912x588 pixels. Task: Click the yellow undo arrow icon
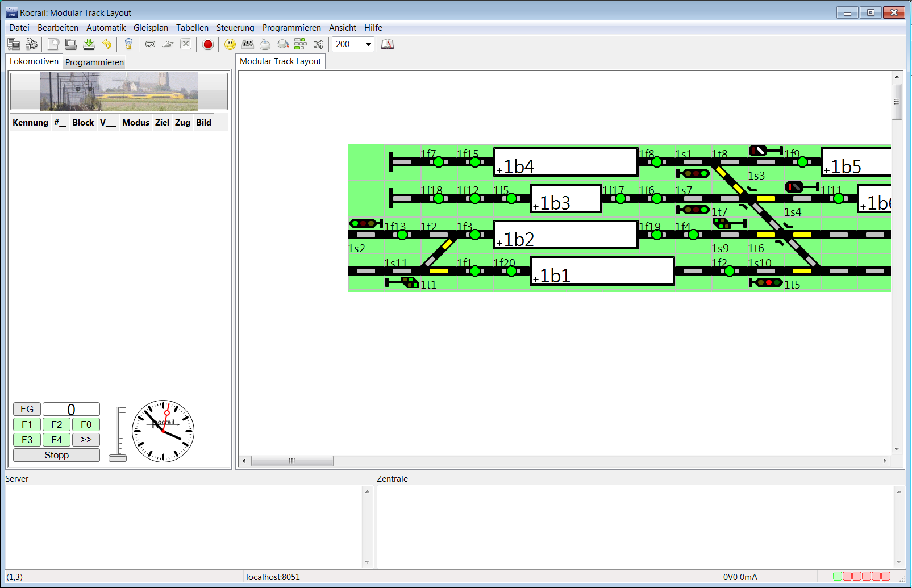(107, 44)
